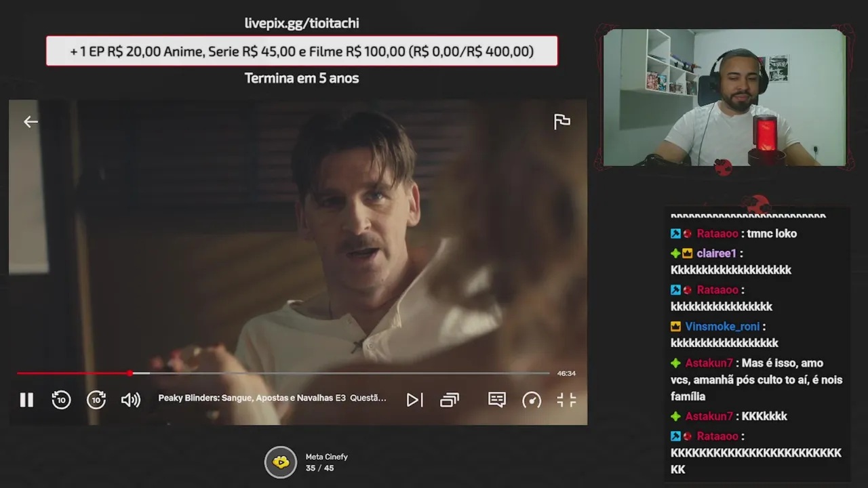Change the playback speed
This screenshot has height=488, width=868.
tap(532, 400)
